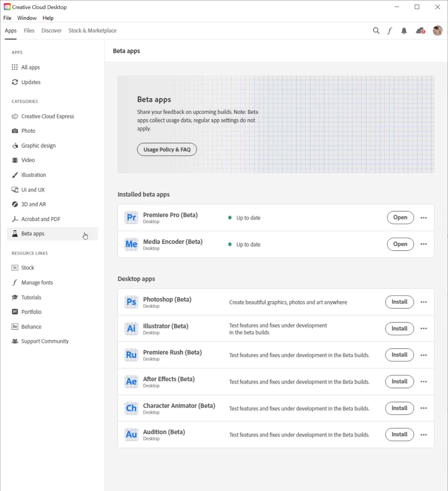Install Character Animator (Beta)
448x491 pixels.
(x=399, y=408)
